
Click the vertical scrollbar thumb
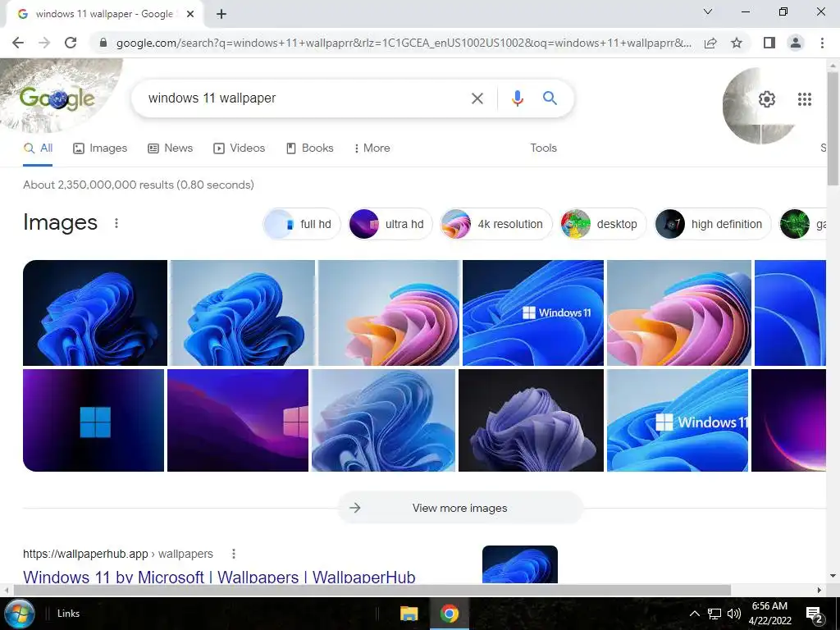(833, 129)
